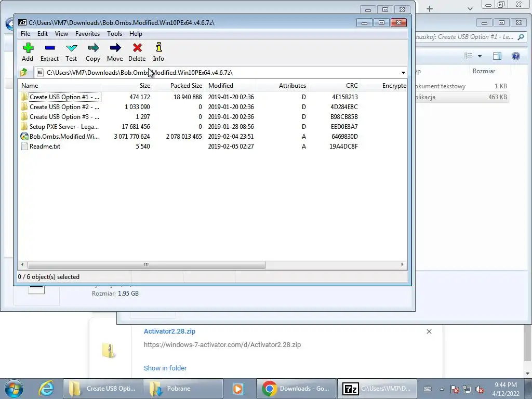
Task: Click search magnifier in Explorer search box
Action: (x=521, y=37)
